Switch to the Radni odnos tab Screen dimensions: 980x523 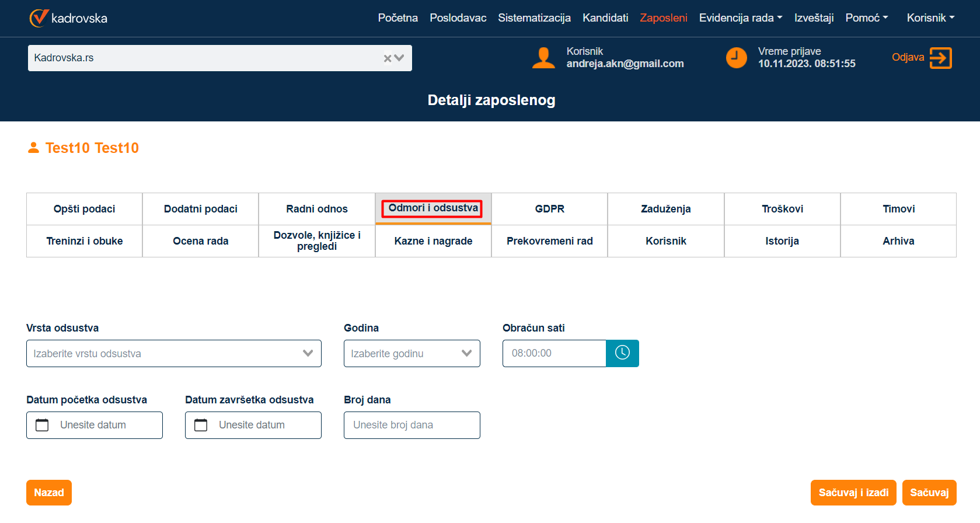(316, 209)
